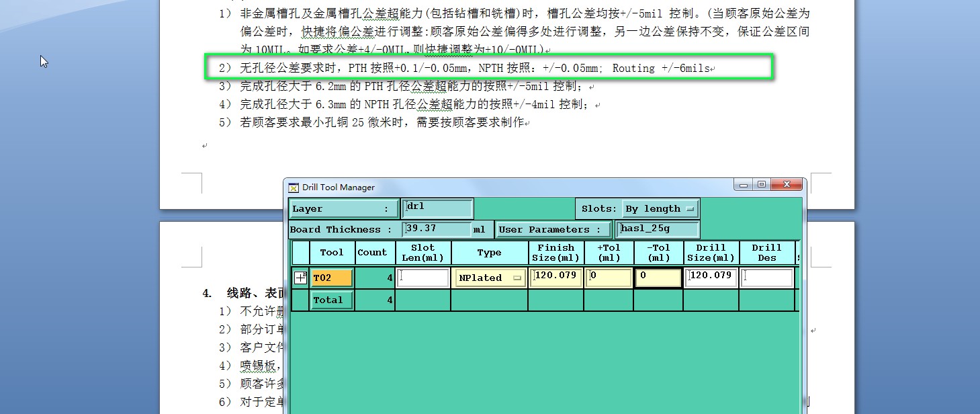Click the +Tol value field for T02
The width and height of the screenshot is (980, 414).
pyautogui.click(x=609, y=278)
